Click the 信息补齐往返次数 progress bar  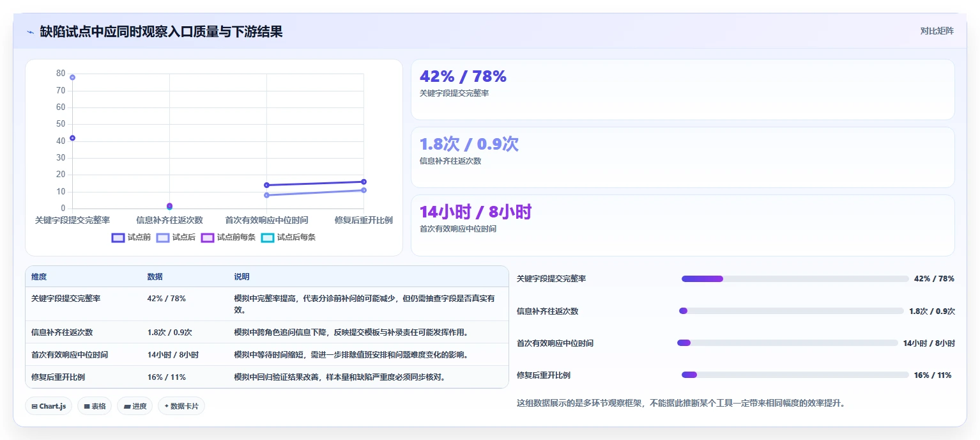coord(791,311)
